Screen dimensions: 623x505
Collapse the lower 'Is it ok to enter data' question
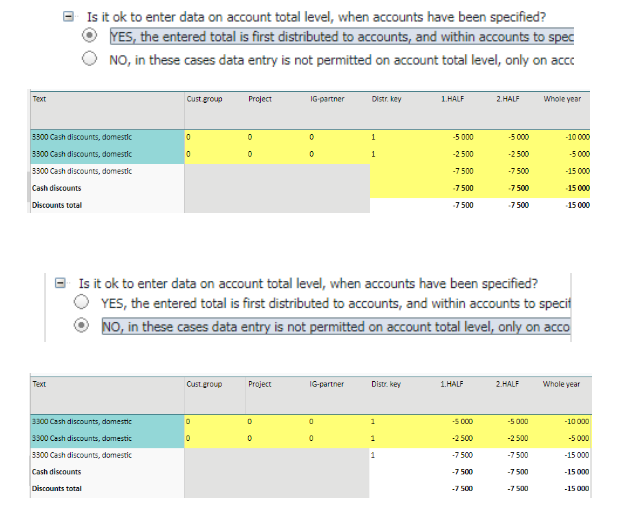coord(60,283)
